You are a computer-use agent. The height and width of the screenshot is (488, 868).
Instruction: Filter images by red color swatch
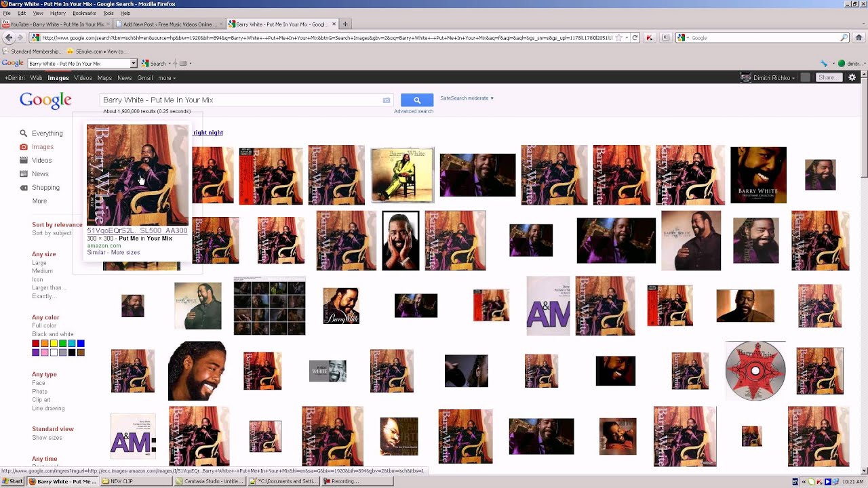point(36,344)
